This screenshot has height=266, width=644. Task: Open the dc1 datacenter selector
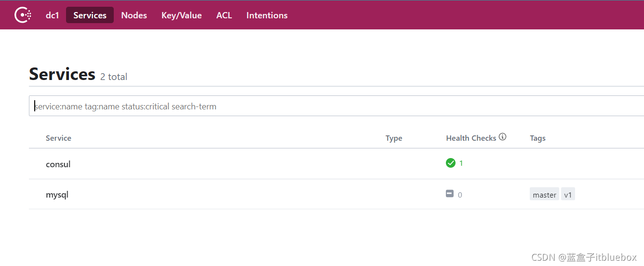[52, 15]
